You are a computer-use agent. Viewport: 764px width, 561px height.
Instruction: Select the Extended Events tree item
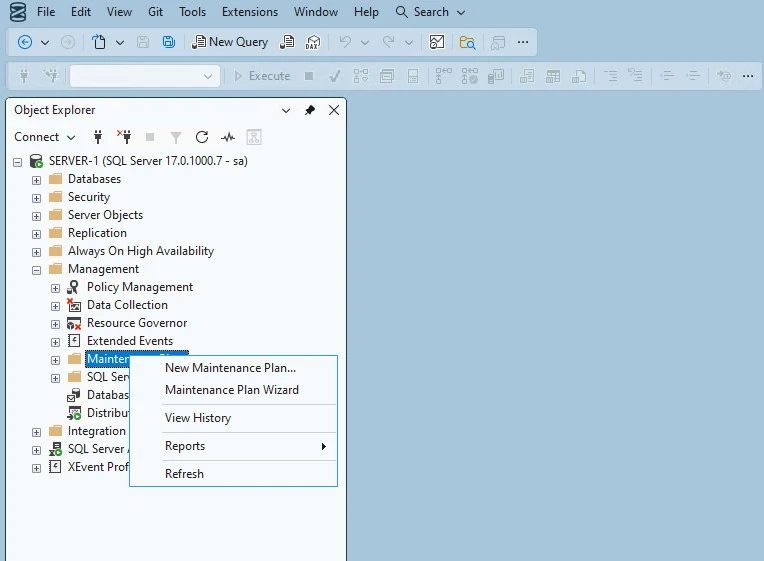coord(130,341)
